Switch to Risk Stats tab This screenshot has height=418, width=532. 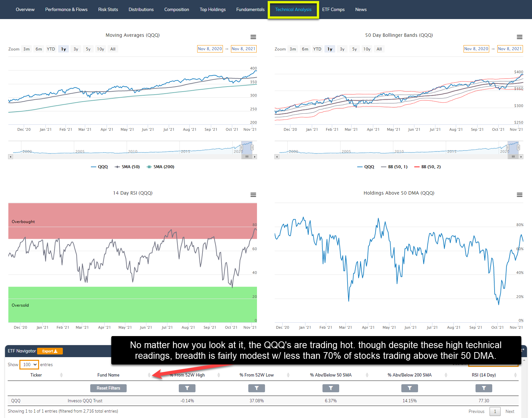[108, 9]
